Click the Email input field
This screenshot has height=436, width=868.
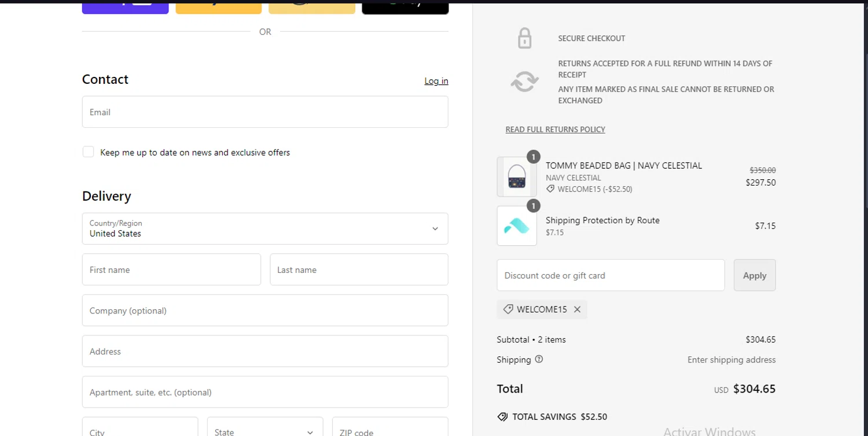[x=265, y=112]
